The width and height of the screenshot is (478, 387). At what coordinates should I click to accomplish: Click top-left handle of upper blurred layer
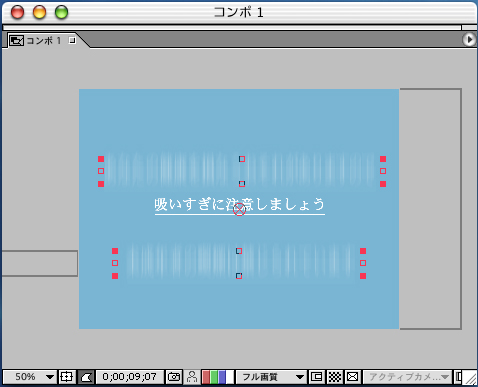click(101, 159)
